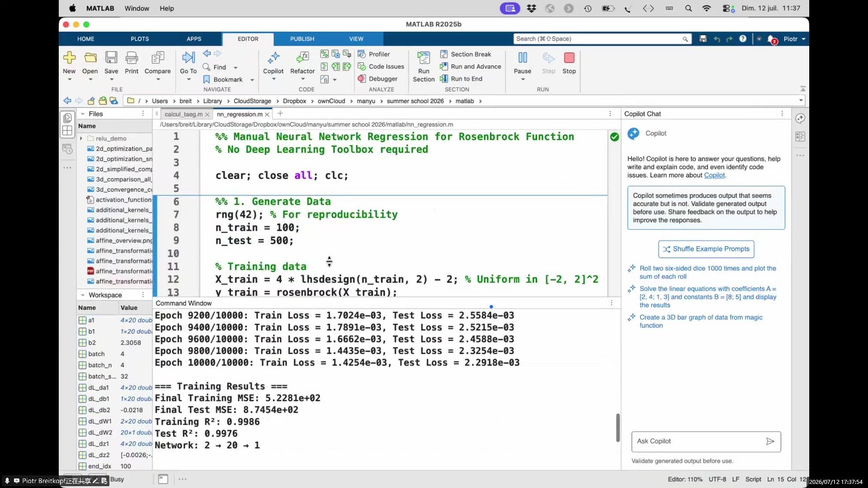Open the Help menu
The width and height of the screenshot is (868, 488).
(x=167, y=8)
